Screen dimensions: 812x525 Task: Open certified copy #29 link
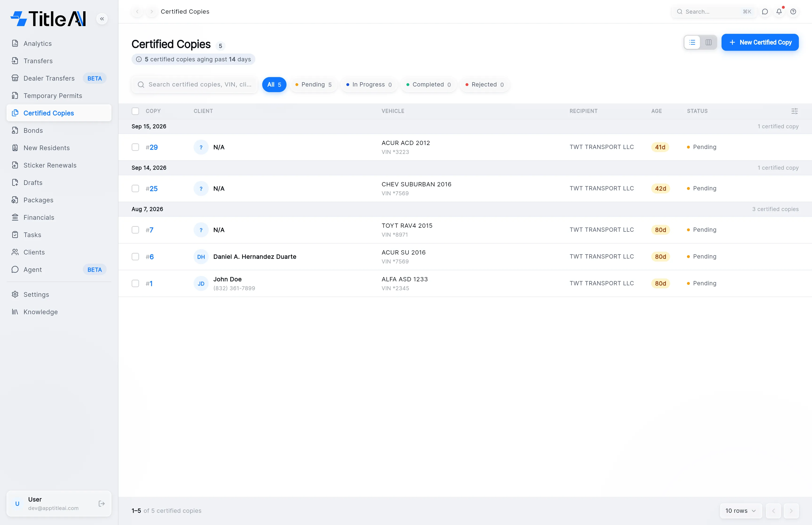[x=152, y=147]
